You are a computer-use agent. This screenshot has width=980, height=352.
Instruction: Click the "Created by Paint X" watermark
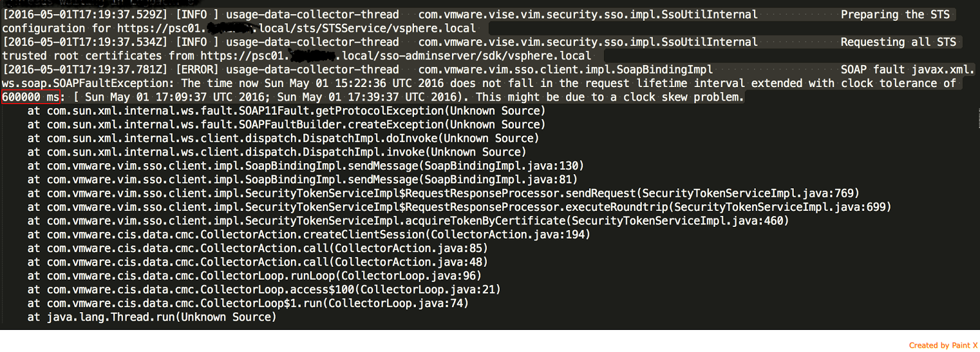(x=943, y=345)
